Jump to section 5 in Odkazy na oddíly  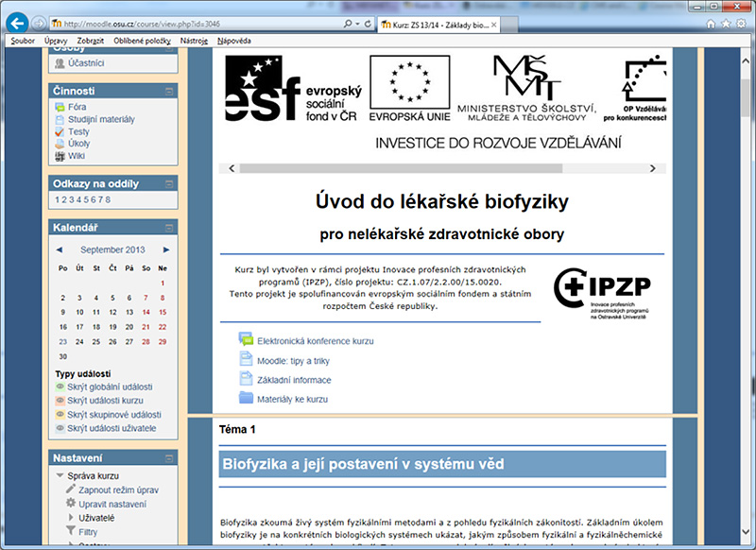(x=86, y=199)
